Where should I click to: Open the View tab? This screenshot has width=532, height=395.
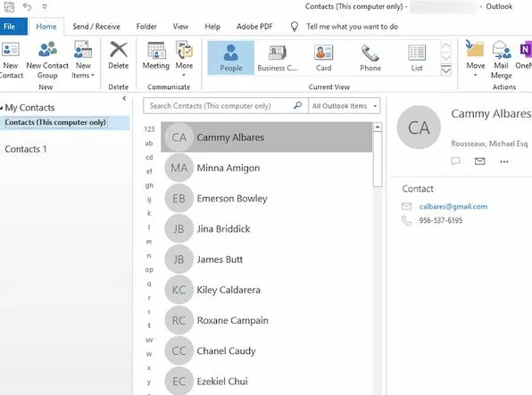(180, 27)
